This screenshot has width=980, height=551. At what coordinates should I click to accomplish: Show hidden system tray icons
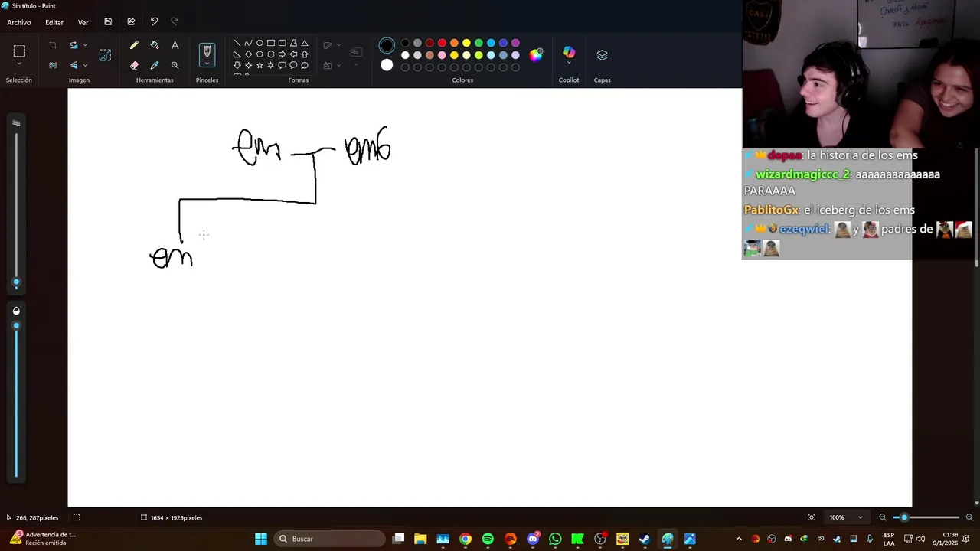point(739,539)
